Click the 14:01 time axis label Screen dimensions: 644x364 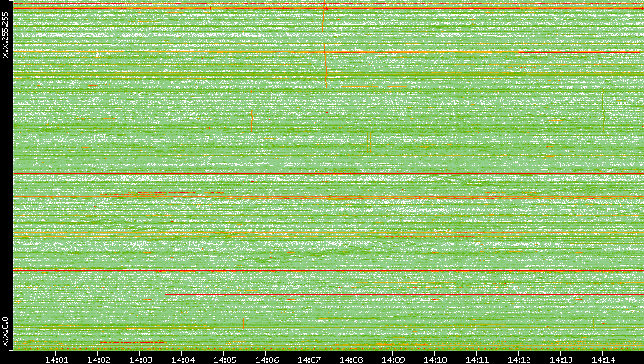coord(56,360)
